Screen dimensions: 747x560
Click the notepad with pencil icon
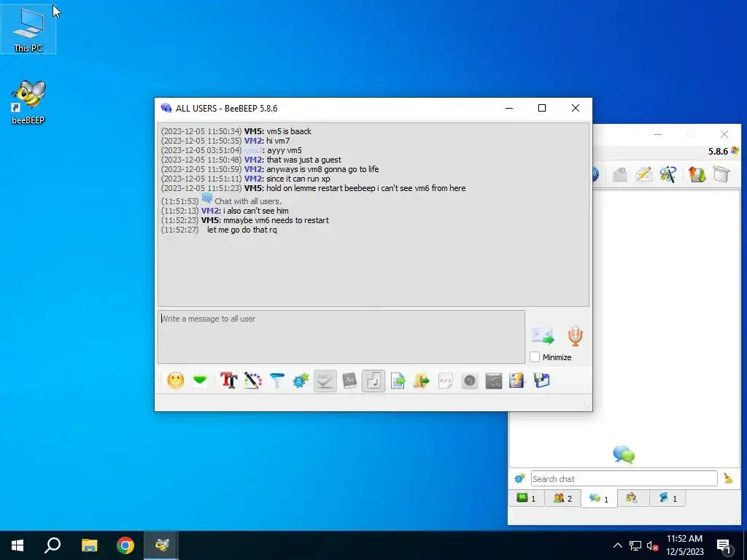tap(517, 381)
